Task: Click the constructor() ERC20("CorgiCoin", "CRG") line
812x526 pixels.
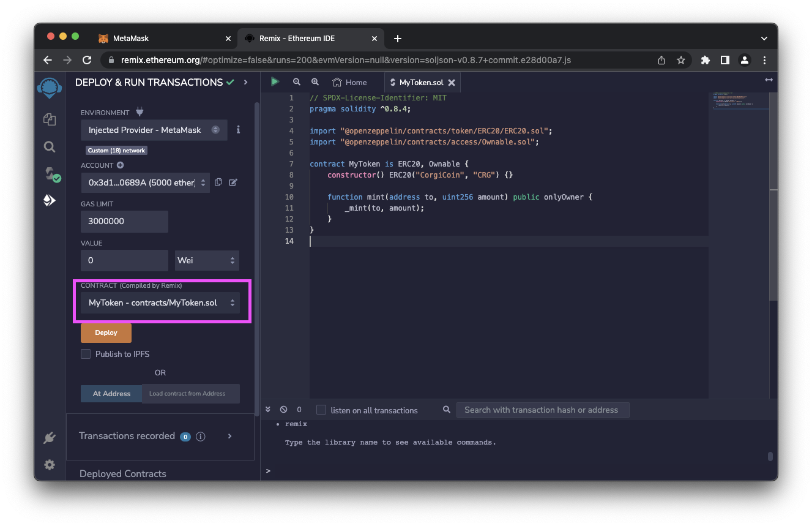Action: (x=420, y=175)
